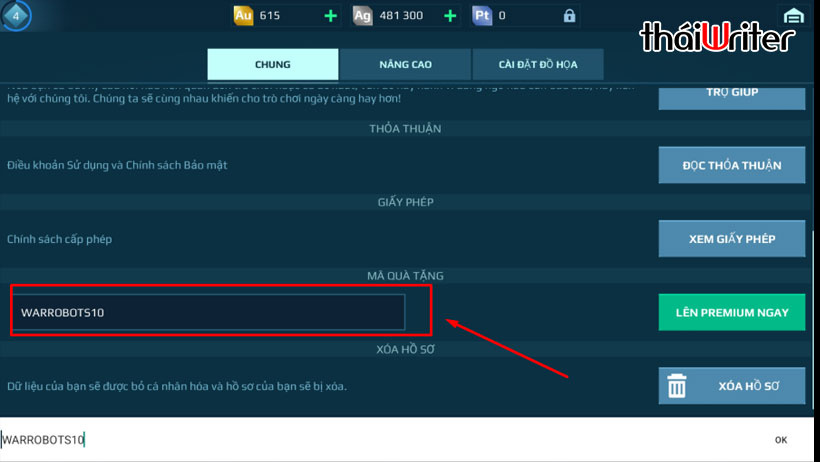The image size is (820, 462).
Task: Click the platinum amount 0
Action: (502, 16)
